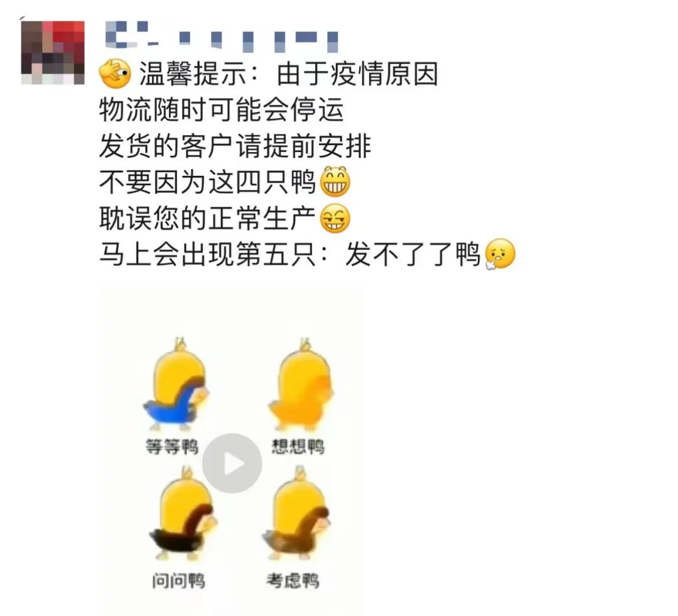Click the text line 物流随时可能会停运
678x616 pixels.
click(222, 110)
